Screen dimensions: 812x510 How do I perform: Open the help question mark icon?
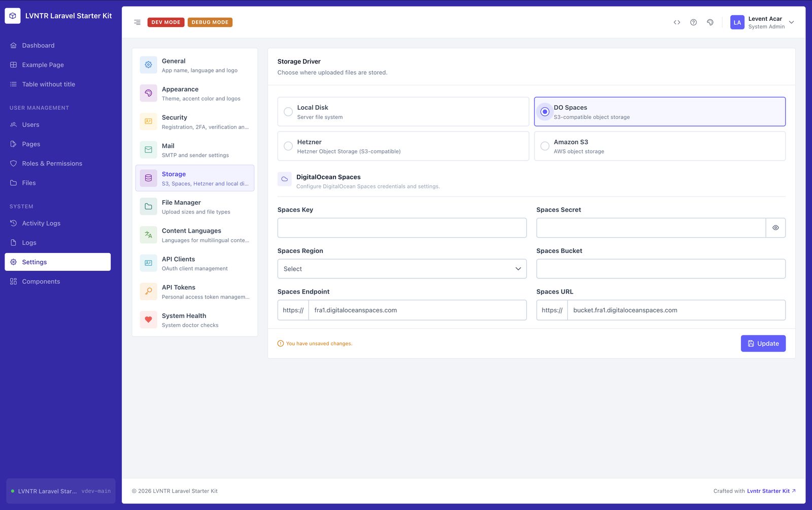pyautogui.click(x=693, y=22)
